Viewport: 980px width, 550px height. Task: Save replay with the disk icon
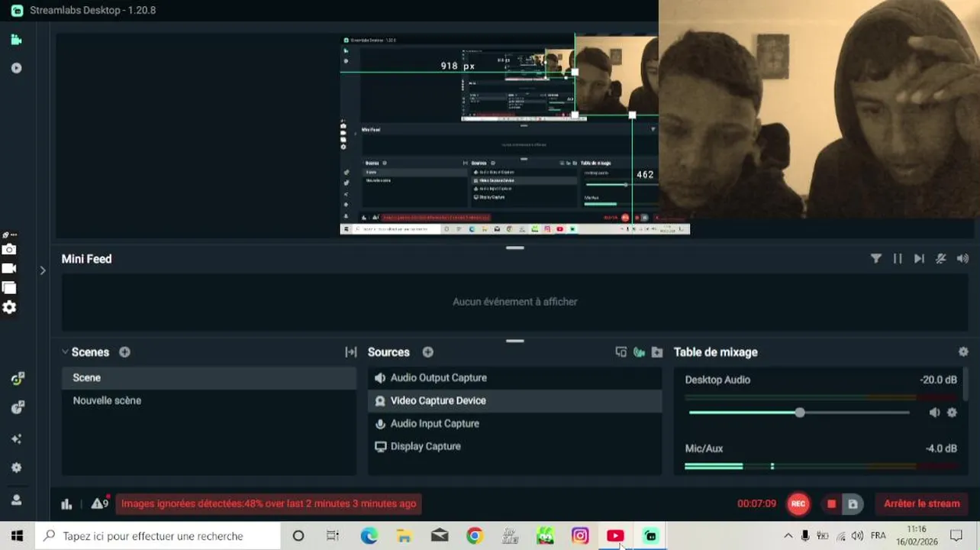[853, 504]
